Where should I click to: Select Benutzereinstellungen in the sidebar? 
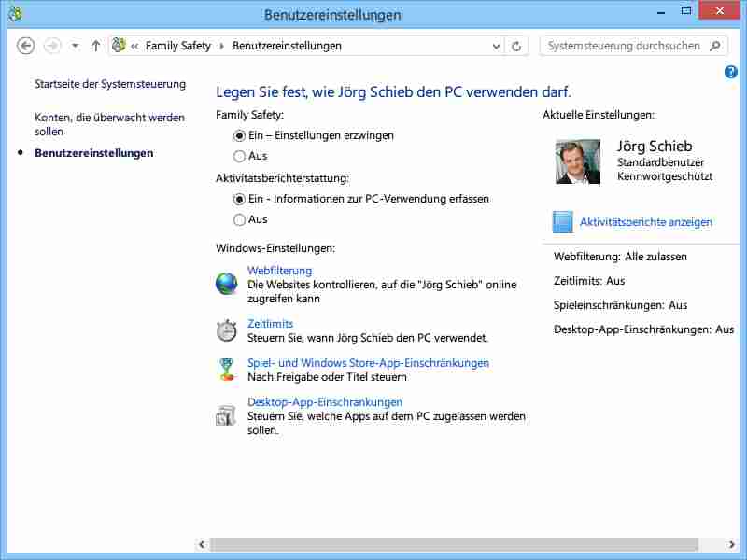click(94, 153)
